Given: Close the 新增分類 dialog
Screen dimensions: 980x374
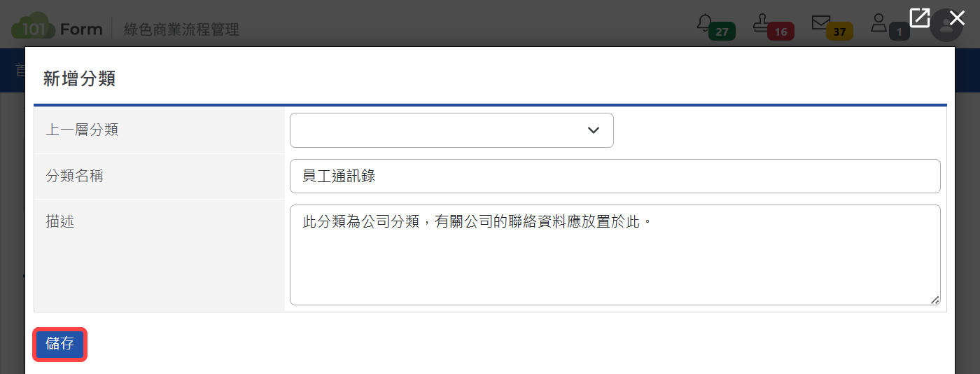Looking at the screenshot, I should [x=958, y=18].
